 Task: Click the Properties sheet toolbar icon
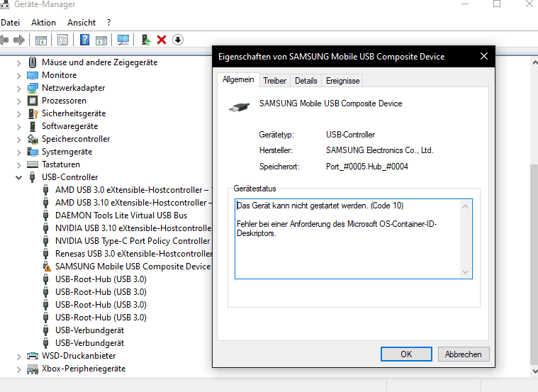(63, 40)
